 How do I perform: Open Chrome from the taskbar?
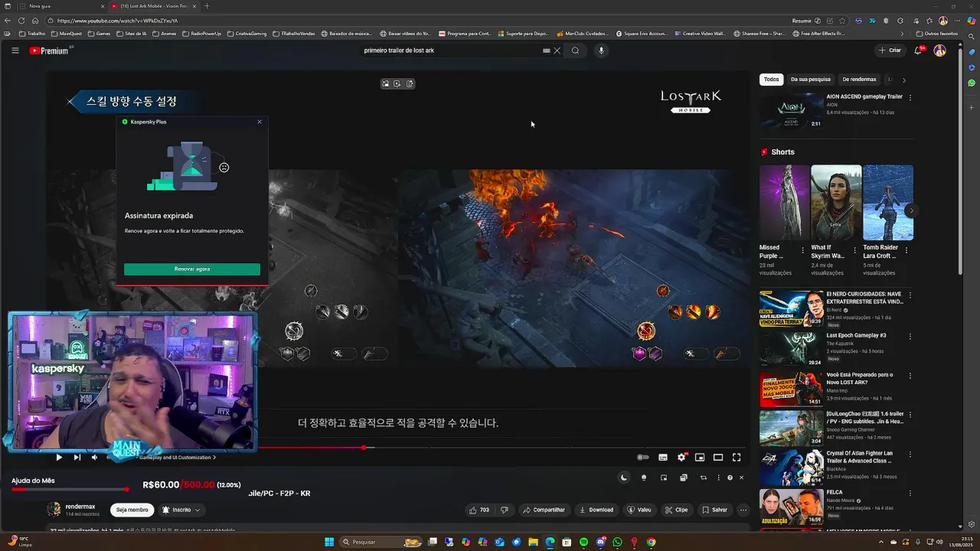click(x=651, y=542)
